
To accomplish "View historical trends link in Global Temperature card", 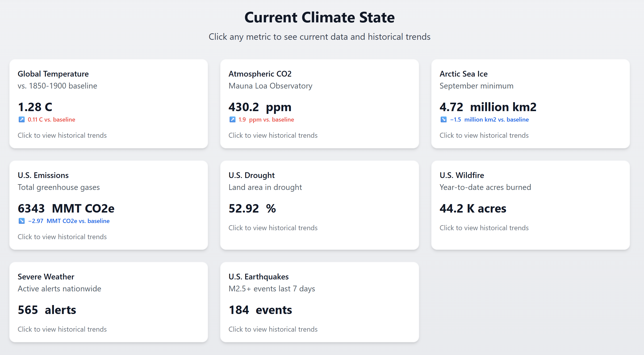I will tap(62, 135).
